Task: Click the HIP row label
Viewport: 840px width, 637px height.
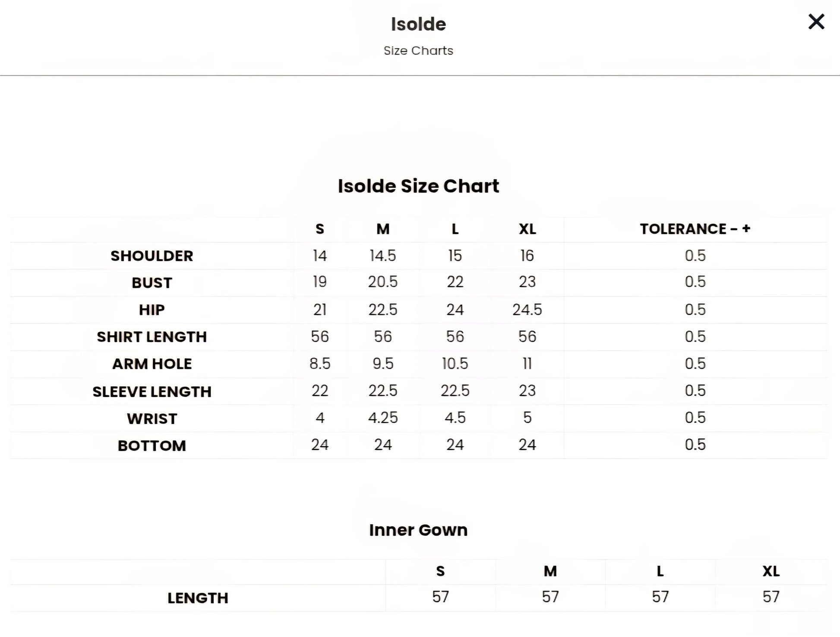Action: click(152, 310)
